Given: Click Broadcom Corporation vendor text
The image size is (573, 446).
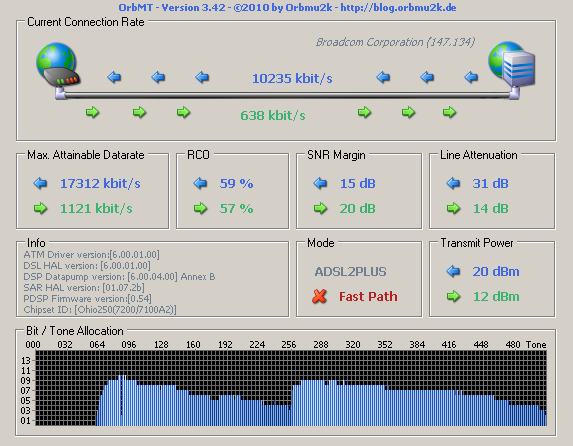Looking at the screenshot, I should click(x=395, y=42).
